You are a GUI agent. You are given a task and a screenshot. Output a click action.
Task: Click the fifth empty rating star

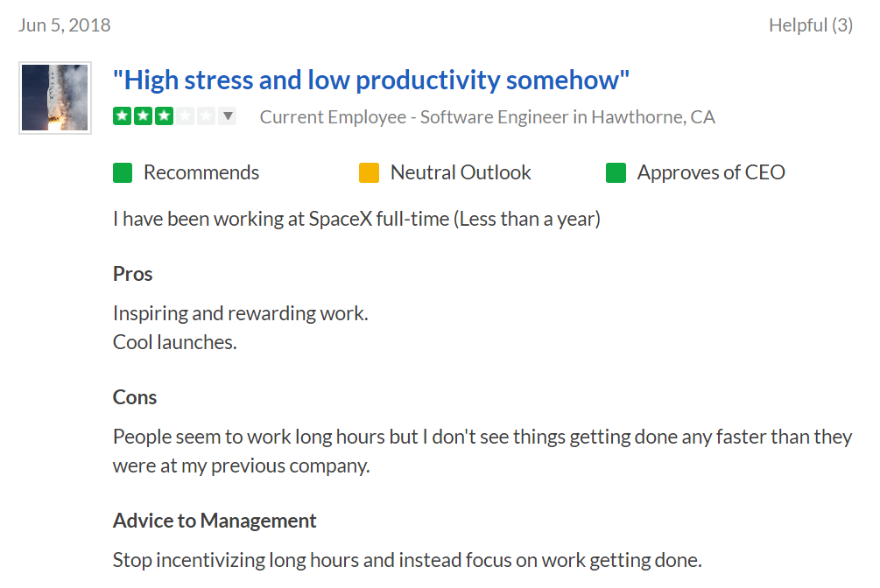(206, 116)
